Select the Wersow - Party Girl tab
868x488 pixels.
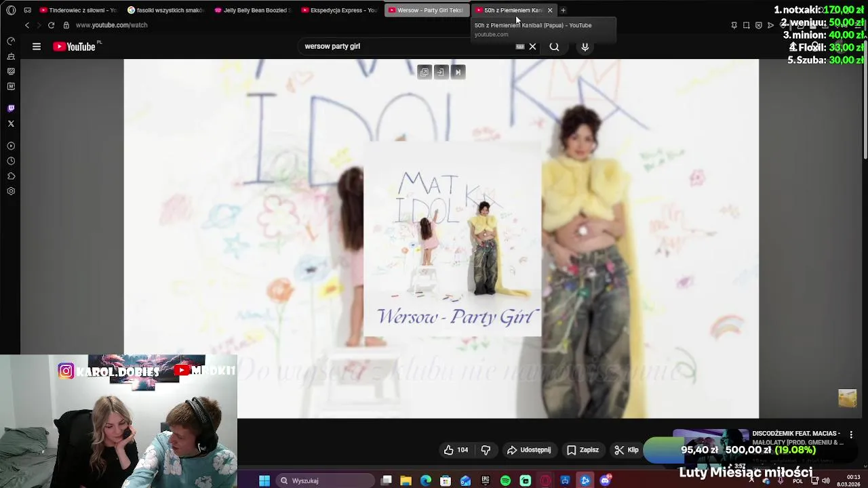pos(427,10)
